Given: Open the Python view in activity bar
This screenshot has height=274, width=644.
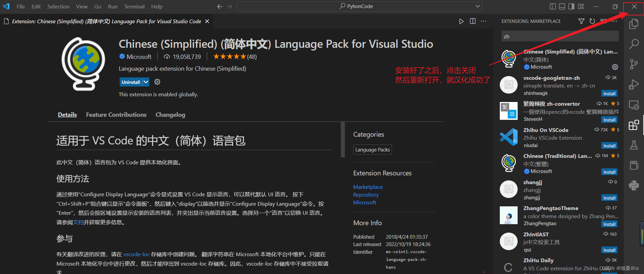Looking at the screenshot, I should (634, 185).
